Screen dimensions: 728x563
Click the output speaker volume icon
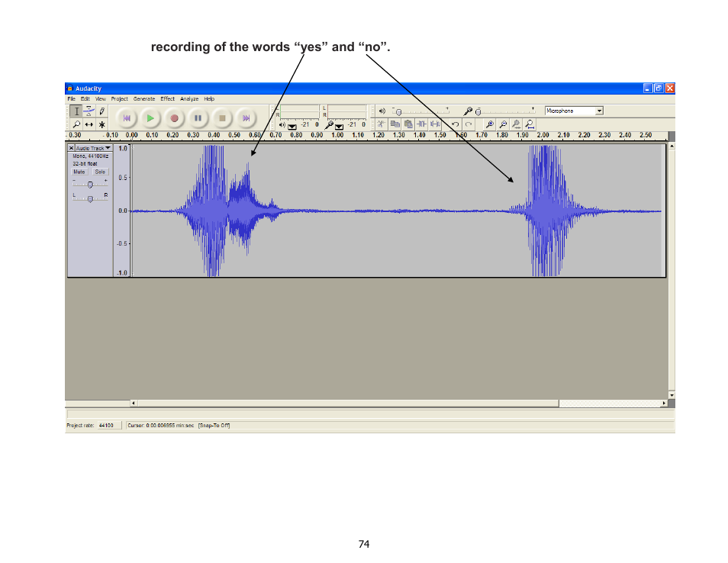point(382,111)
